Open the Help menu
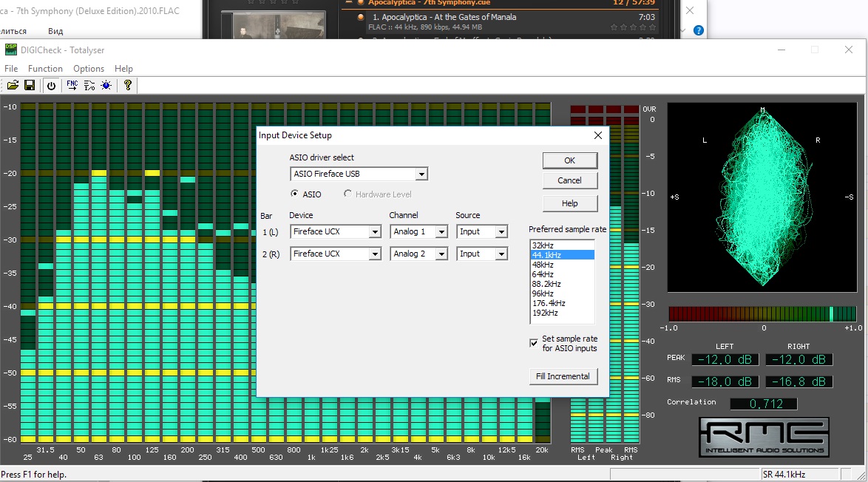 tap(123, 69)
